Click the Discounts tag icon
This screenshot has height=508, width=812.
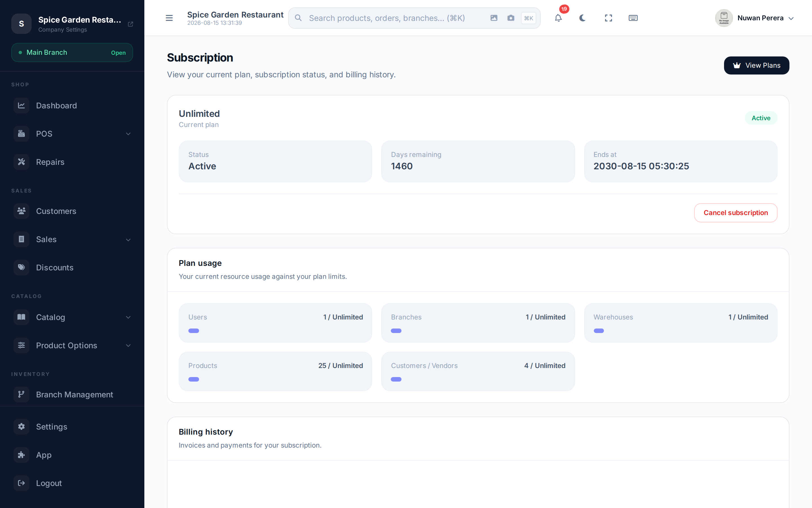(21, 268)
